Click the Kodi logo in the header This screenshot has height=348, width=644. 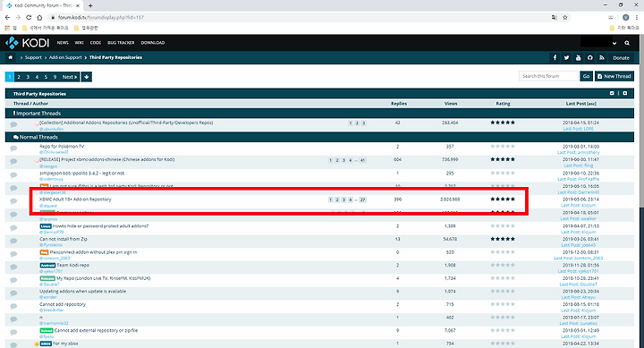[27, 43]
